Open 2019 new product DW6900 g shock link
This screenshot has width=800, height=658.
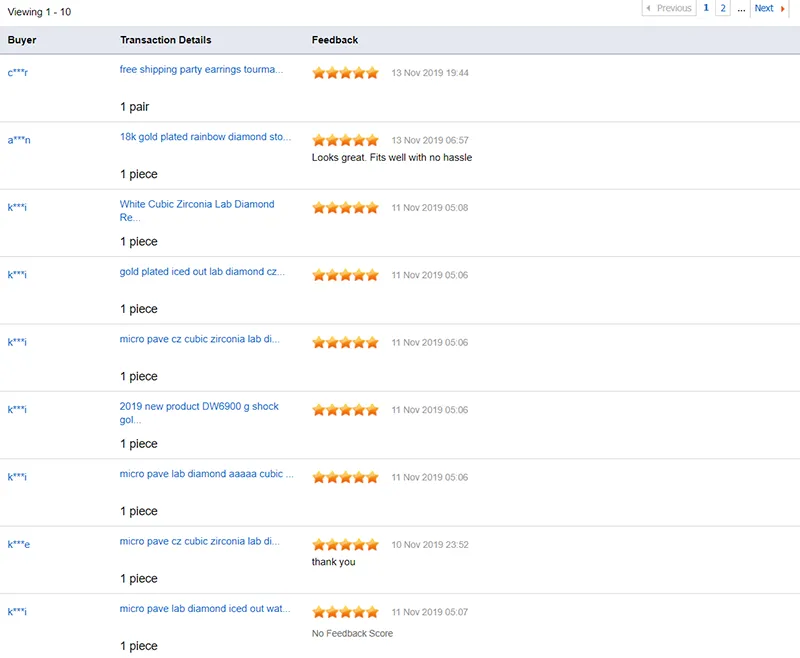199,413
